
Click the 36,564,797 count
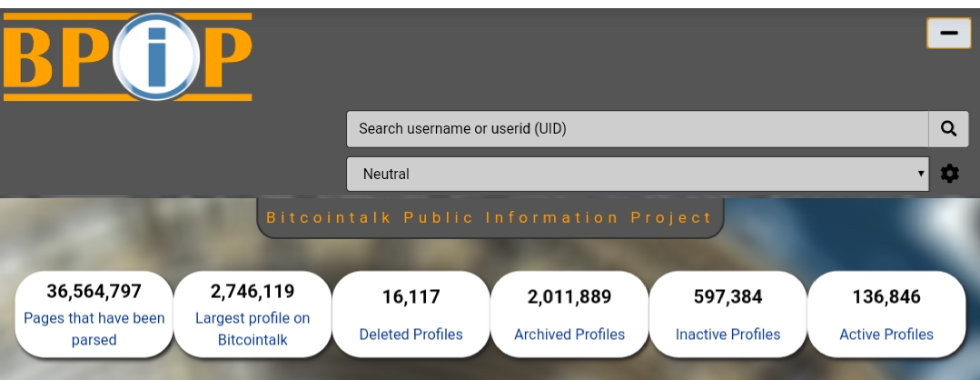pyautogui.click(x=94, y=291)
